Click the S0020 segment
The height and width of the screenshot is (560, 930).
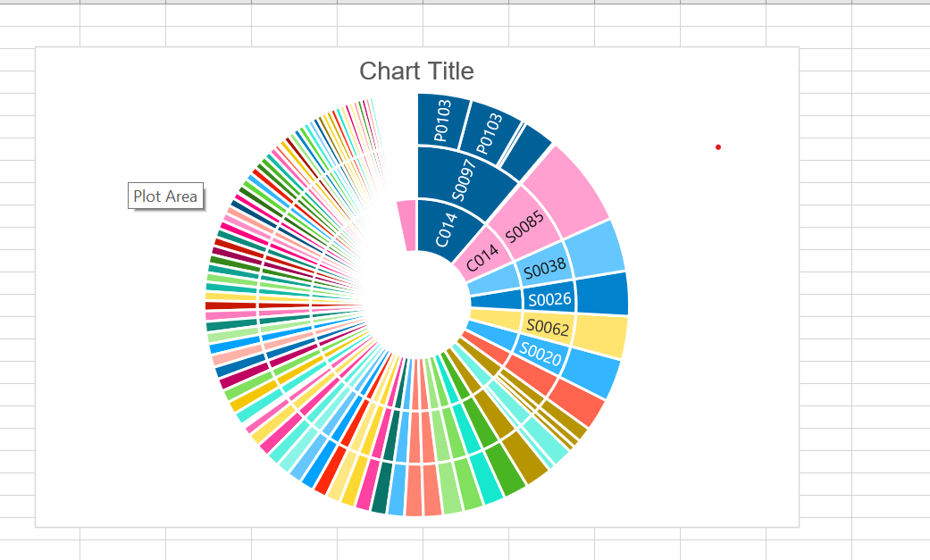coord(541,355)
